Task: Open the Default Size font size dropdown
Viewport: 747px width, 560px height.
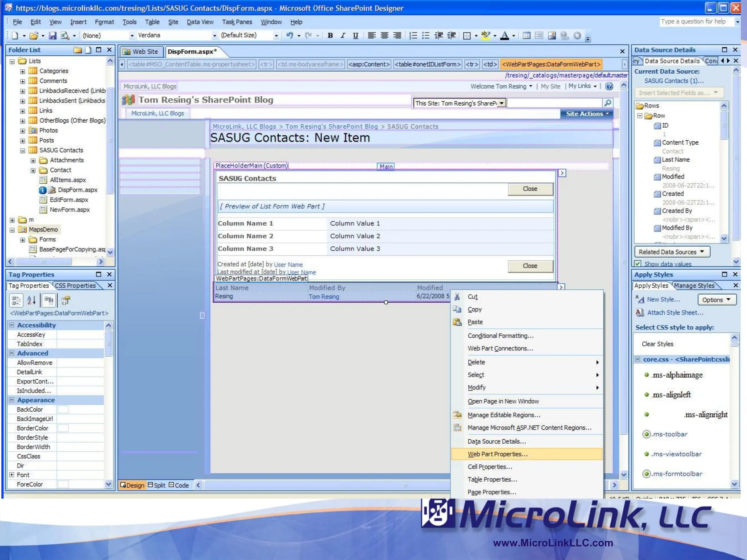Action: point(276,35)
